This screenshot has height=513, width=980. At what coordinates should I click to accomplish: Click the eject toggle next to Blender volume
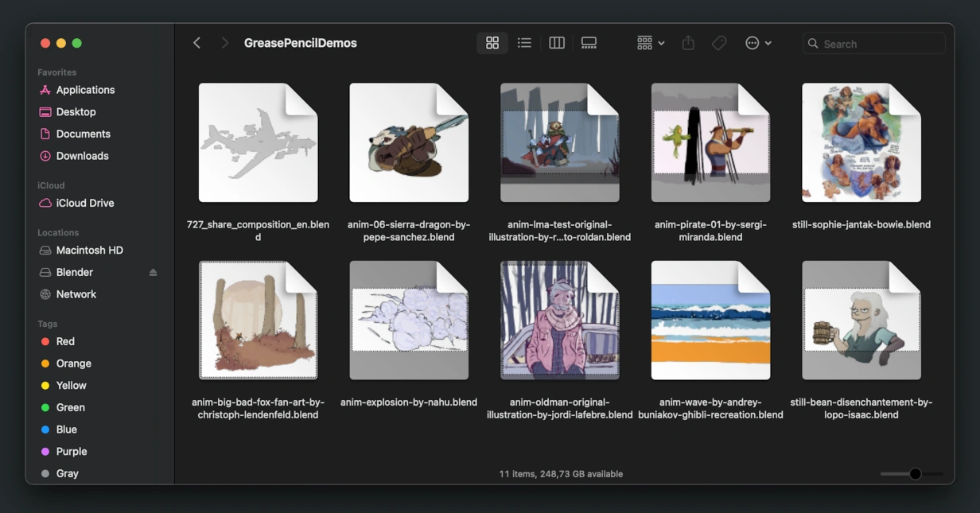pos(154,272)
